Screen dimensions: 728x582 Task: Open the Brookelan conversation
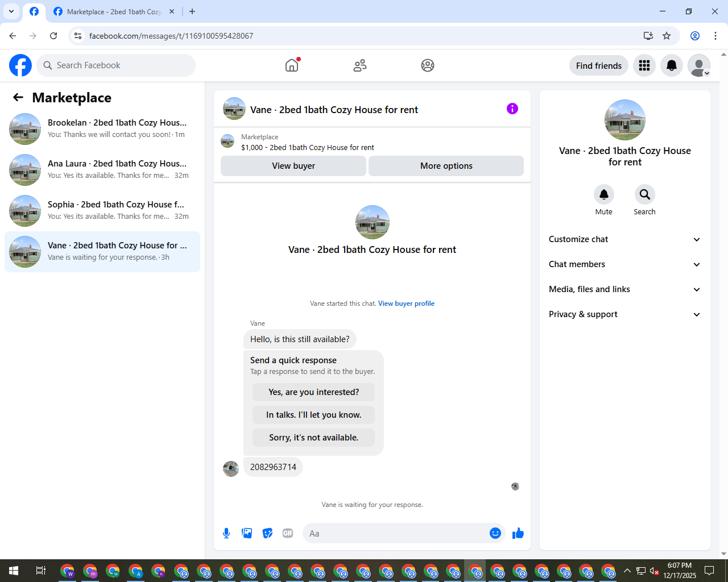[x=102, y=129]
